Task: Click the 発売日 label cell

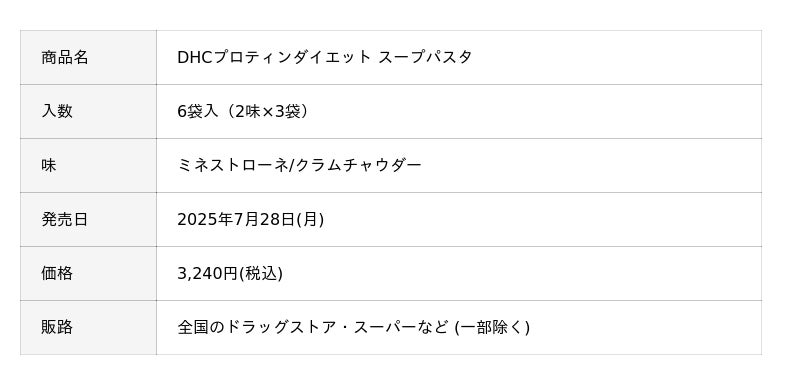Action: pyautogui.click(x=88, y=220)
